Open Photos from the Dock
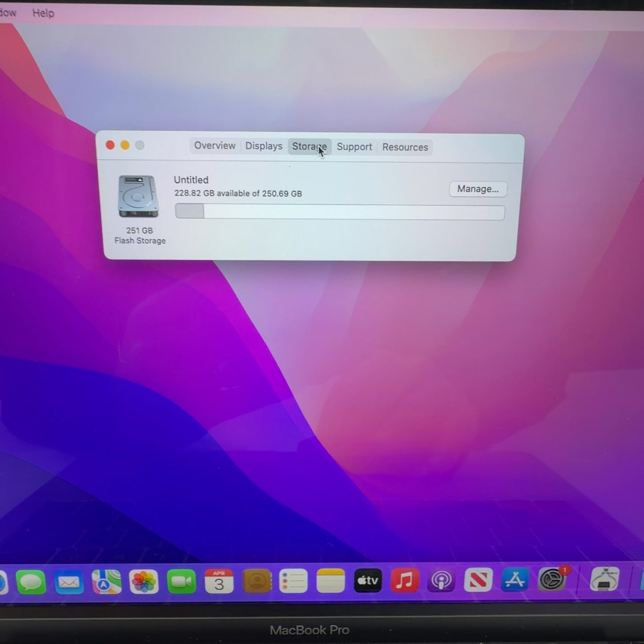Viewport: 644px width, 644px height. (144, 582)
